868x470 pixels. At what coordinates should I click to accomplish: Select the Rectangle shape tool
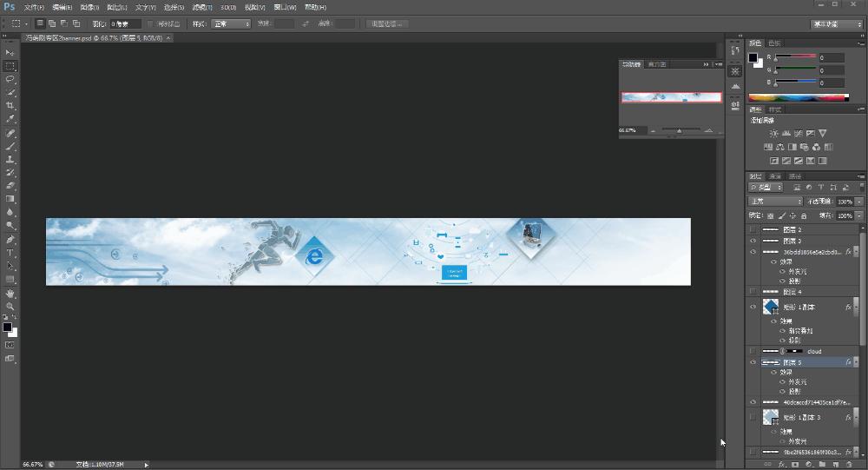[10, 280]
